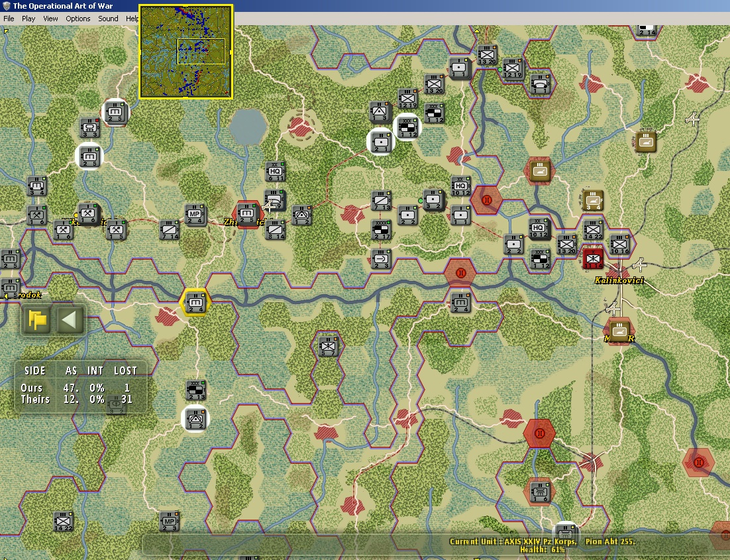Select the unit marked 1 3

[380, 112]
